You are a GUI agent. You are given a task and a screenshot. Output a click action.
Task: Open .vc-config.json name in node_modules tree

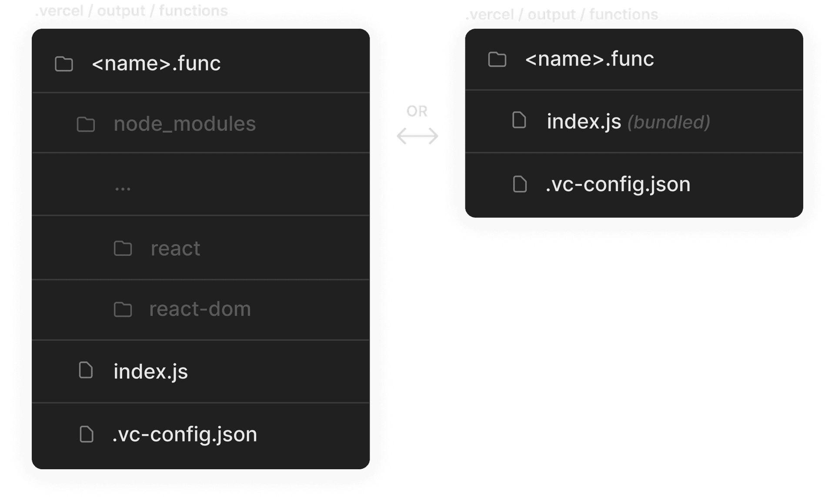185,434
